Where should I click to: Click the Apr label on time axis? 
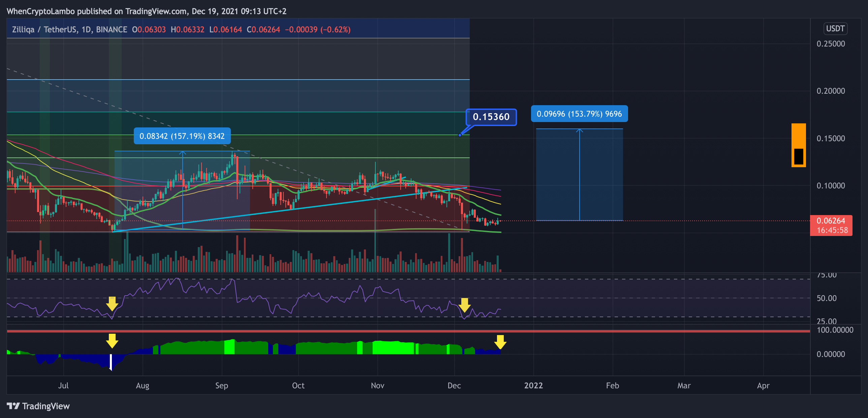[763, 385]
